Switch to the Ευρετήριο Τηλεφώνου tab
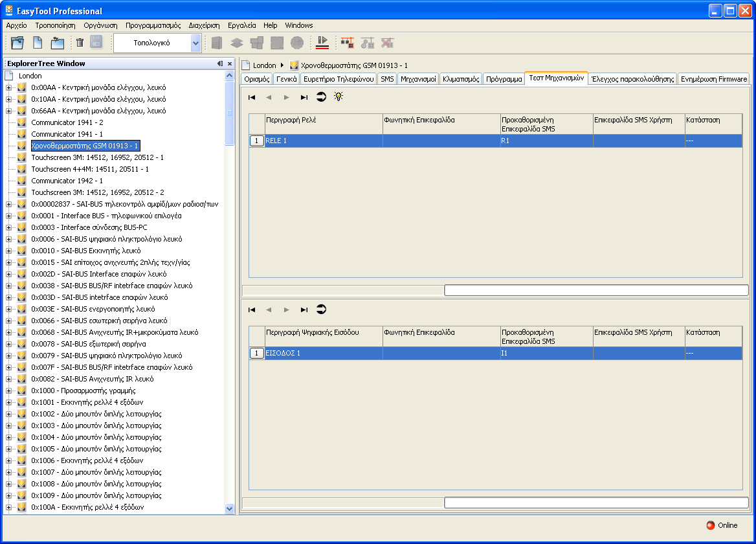This screenshot has height=544, width=756. click(x=339, y=79)
